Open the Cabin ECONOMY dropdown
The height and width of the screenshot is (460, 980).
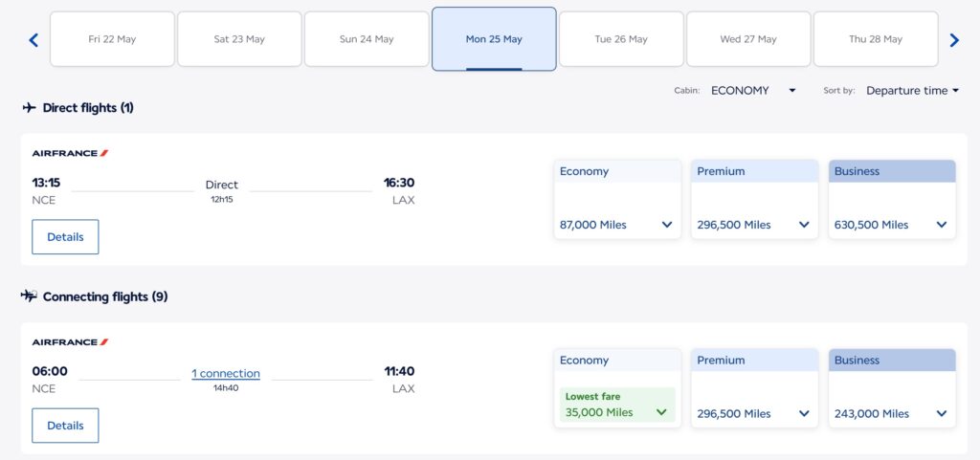coord(753,91)
